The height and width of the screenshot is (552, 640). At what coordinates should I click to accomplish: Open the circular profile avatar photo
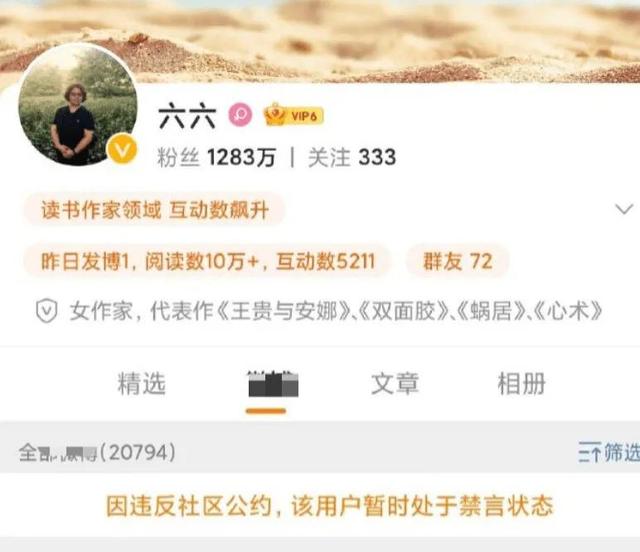(x=78, y=105)
